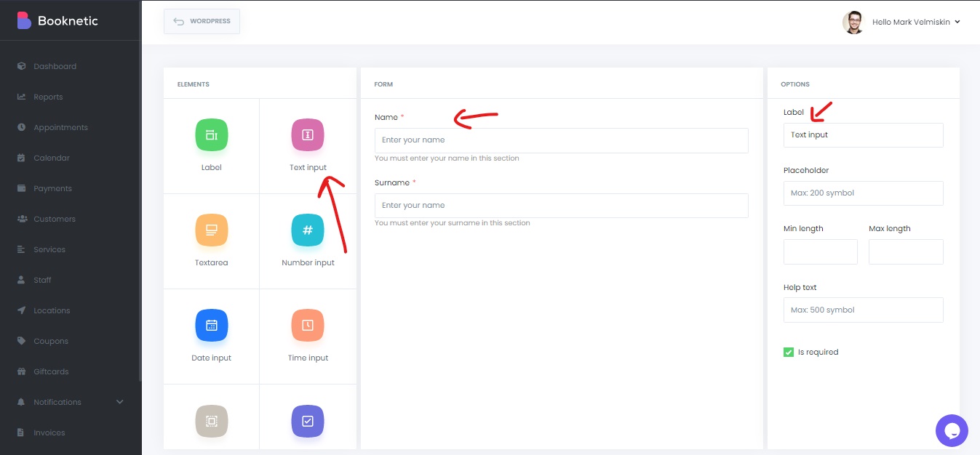980x455 pixels.
Task: Expand the Notifications submenu chevron
Action: (x=120, y=402)
